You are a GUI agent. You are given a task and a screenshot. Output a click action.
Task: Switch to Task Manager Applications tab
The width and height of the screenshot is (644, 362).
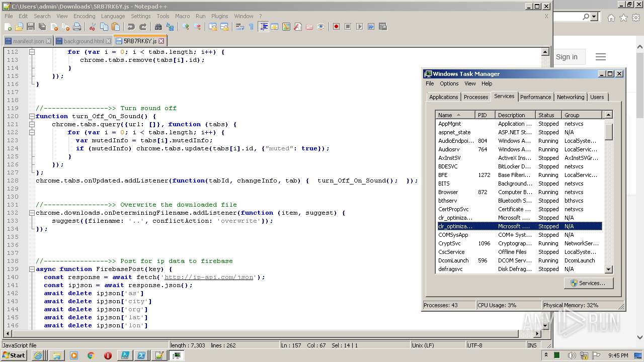(443, 97)
